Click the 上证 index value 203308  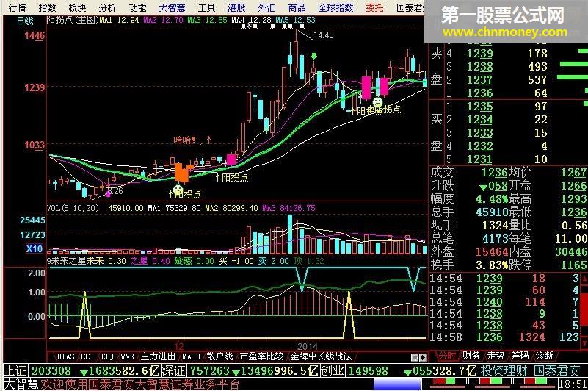51,371
